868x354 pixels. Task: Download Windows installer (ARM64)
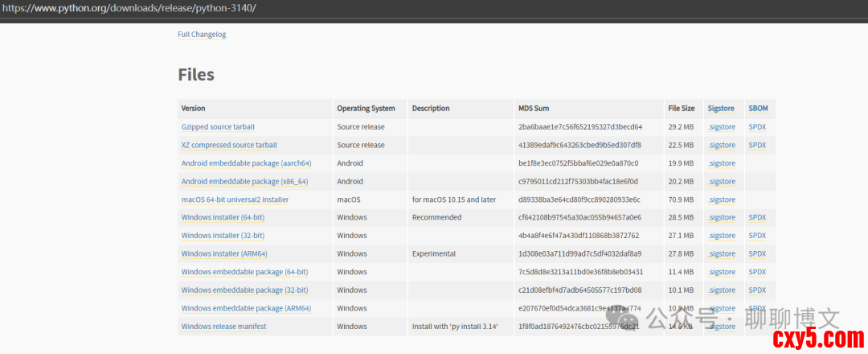click(225, 254)
